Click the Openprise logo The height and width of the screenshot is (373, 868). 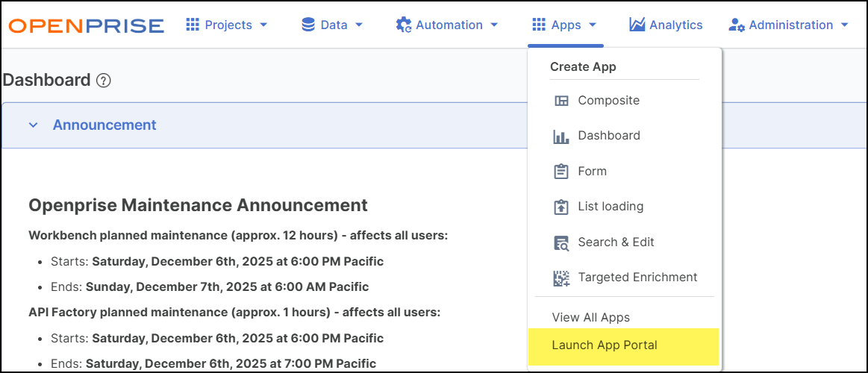(x=87, y=25)
